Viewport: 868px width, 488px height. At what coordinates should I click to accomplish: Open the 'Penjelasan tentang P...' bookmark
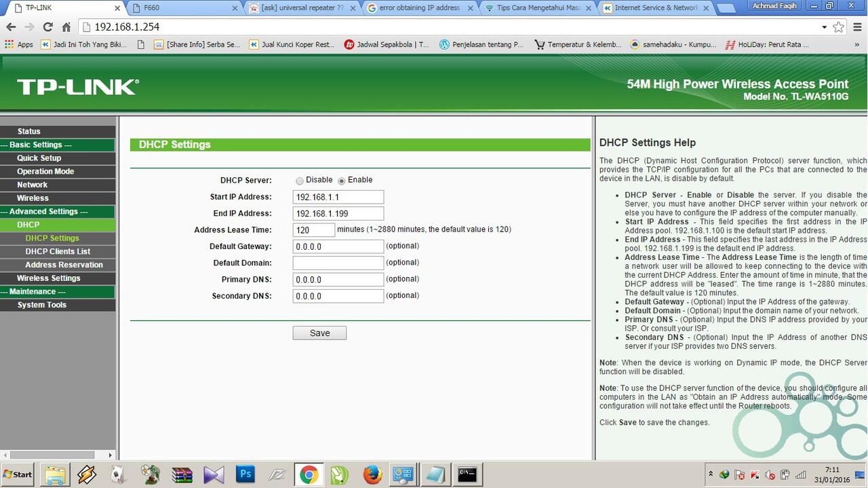point(481,45)
